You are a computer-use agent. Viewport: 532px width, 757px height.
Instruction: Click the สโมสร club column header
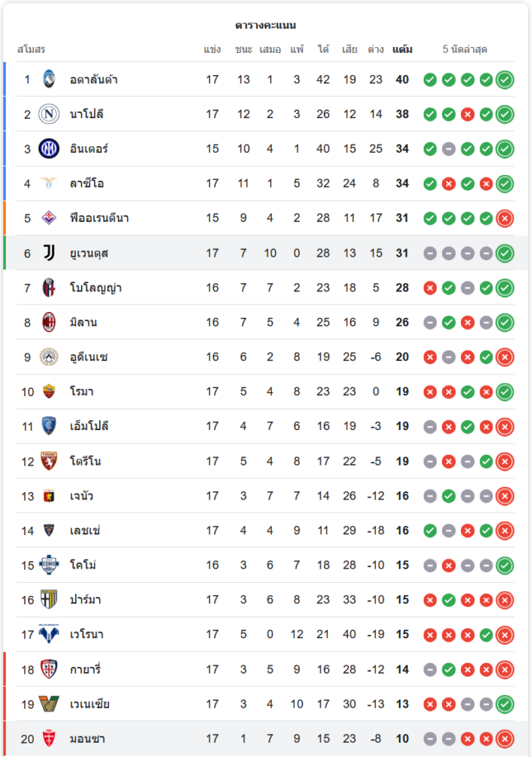(32, 50)
